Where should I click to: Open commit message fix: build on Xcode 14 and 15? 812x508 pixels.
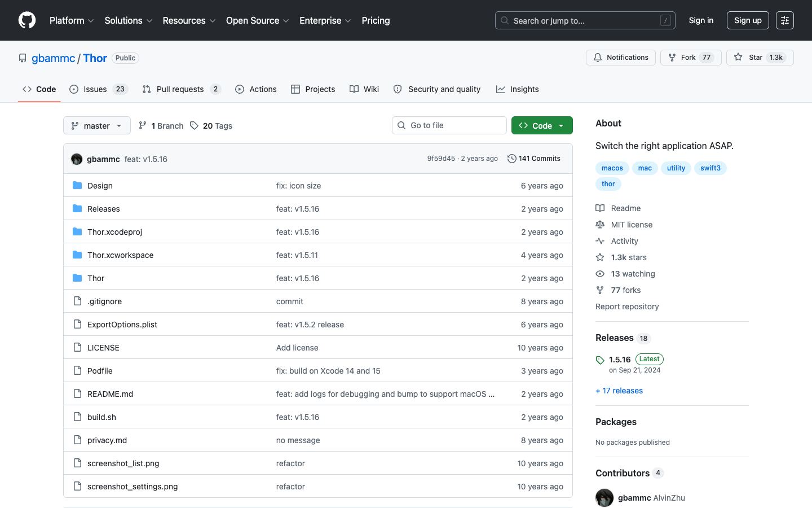(328, 371)
